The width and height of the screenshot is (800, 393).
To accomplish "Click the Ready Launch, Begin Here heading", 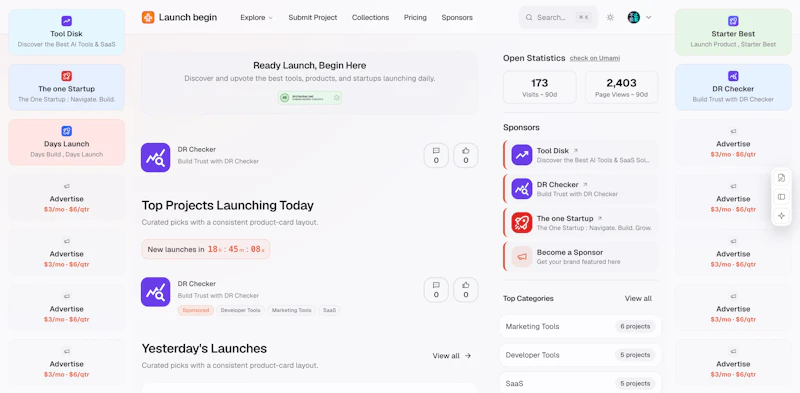I will [310, 65].
